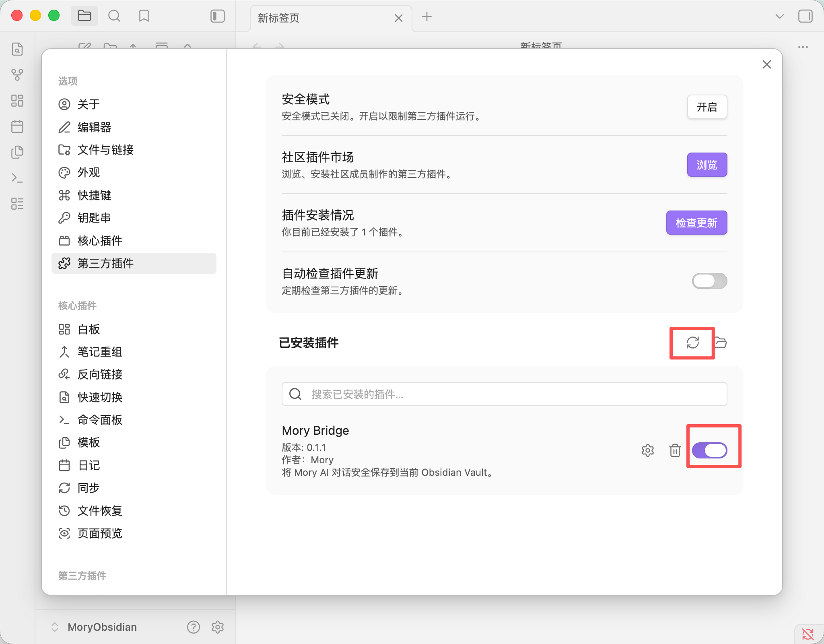
Task: Open 快速切换 core plugin settings
Action: (134, 397)
